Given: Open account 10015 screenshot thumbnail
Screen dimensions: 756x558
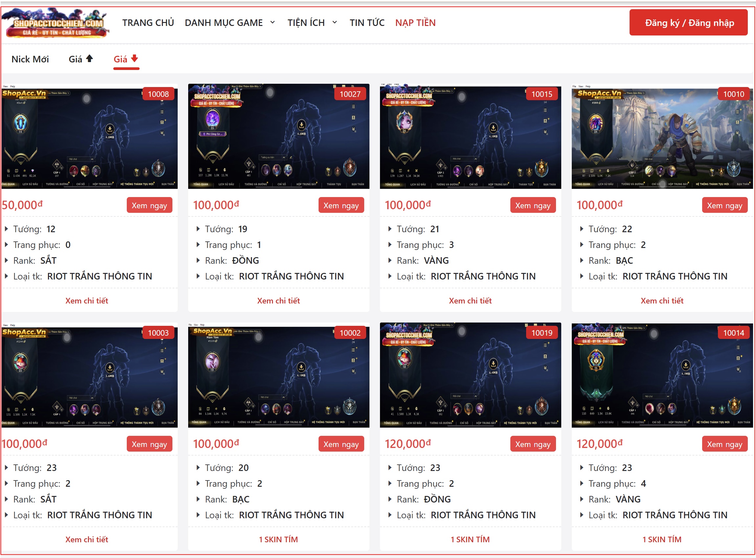Looking at the screenshot, I should [x=471, y=136].
